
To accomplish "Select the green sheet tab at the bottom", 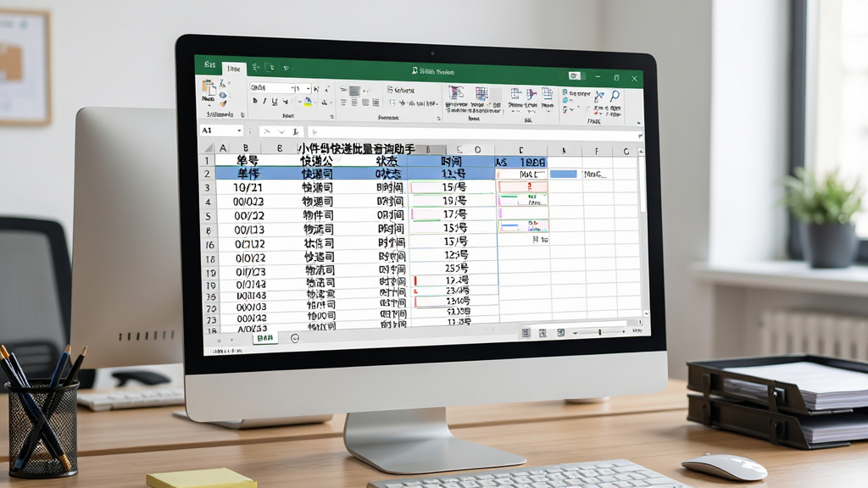I will pos(265,337).
